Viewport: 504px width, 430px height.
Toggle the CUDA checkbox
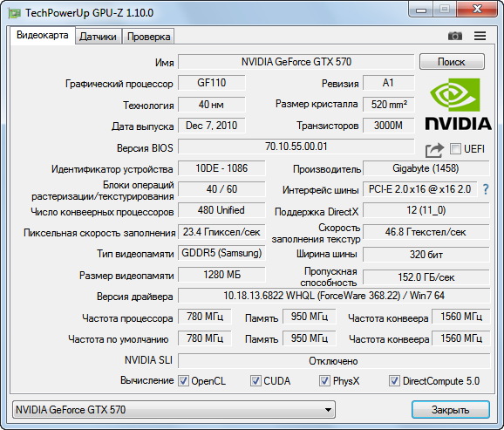(x=255, y=381)
